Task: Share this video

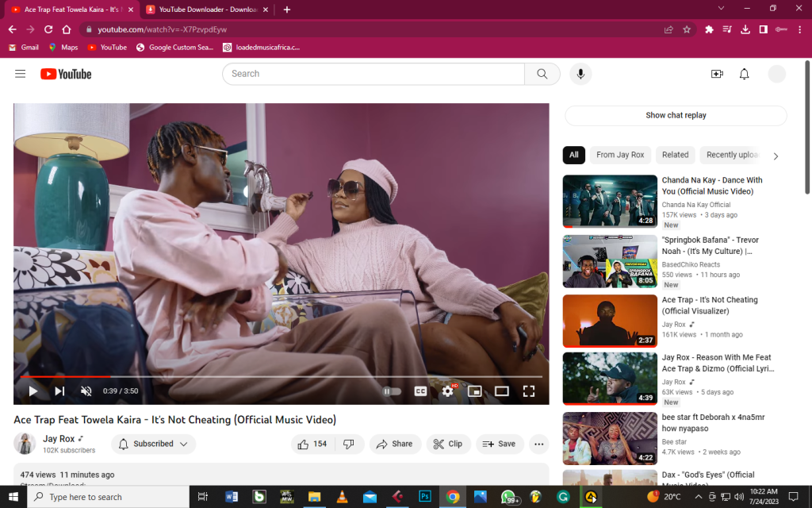Action: pyautogui.click(x=395, y=444)
